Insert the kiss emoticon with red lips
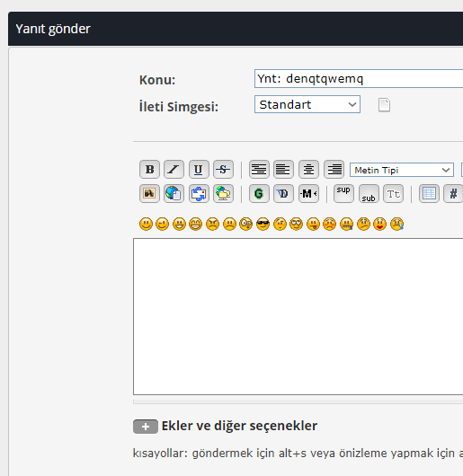Screen dimensions: 463x476 tap(379, 224)
